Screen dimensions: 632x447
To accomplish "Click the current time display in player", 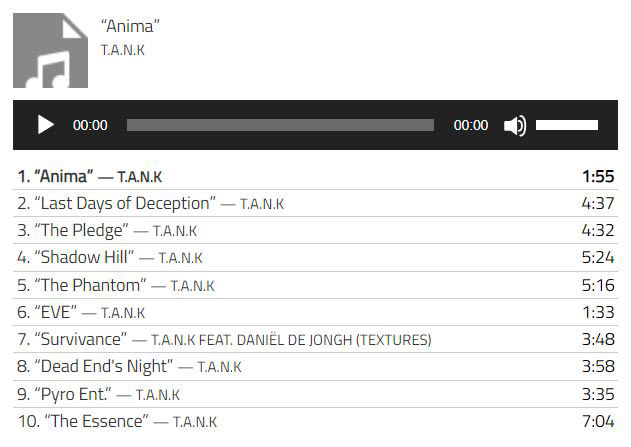I will pyautogui.click(x=90, y=126).
